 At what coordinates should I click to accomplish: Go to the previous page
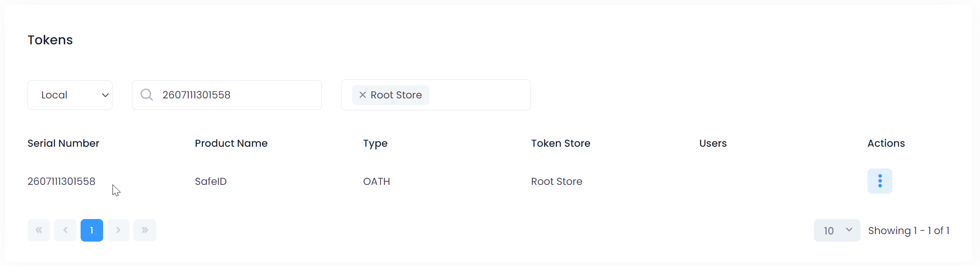65,230
